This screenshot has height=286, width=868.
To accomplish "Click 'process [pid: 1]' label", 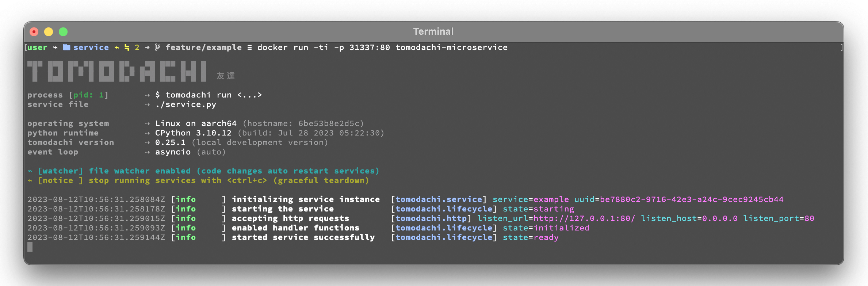I will click(68, 95).
